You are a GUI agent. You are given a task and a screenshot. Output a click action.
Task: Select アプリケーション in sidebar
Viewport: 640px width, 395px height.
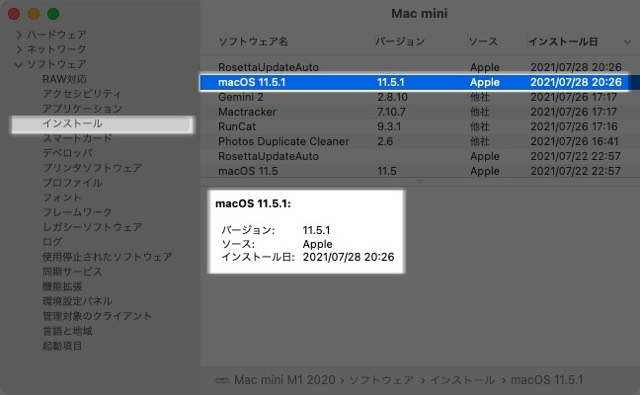click(x=82, y=109)
